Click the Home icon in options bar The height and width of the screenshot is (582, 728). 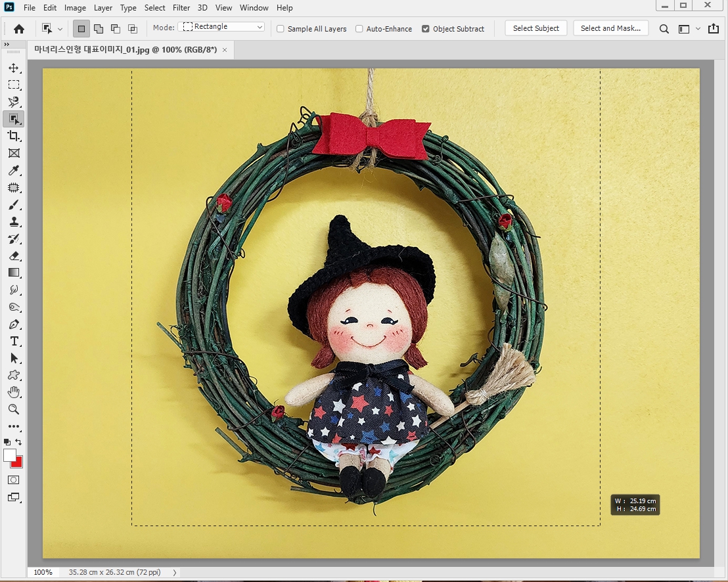point(19,29)
